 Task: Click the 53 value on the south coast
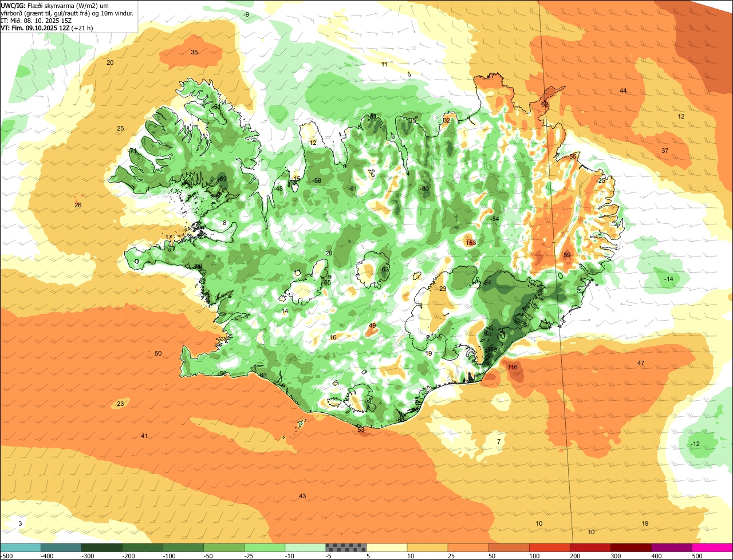tap(361, 429)
